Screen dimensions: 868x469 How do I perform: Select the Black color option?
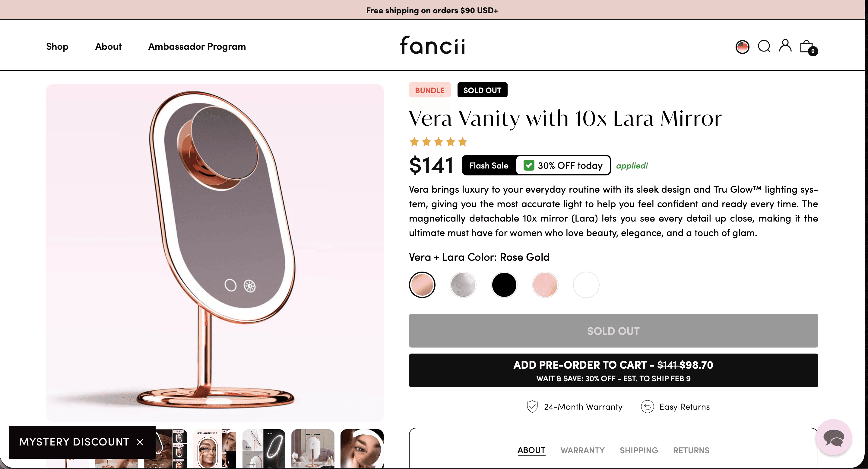point(504,285)
